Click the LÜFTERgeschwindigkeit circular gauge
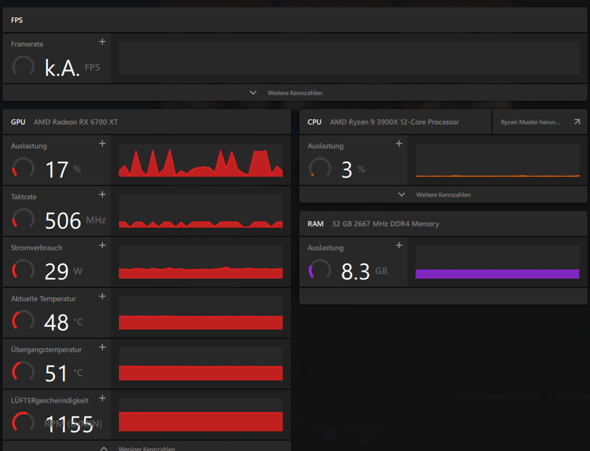Screen dimensions: 590x451 pos(23,422)
